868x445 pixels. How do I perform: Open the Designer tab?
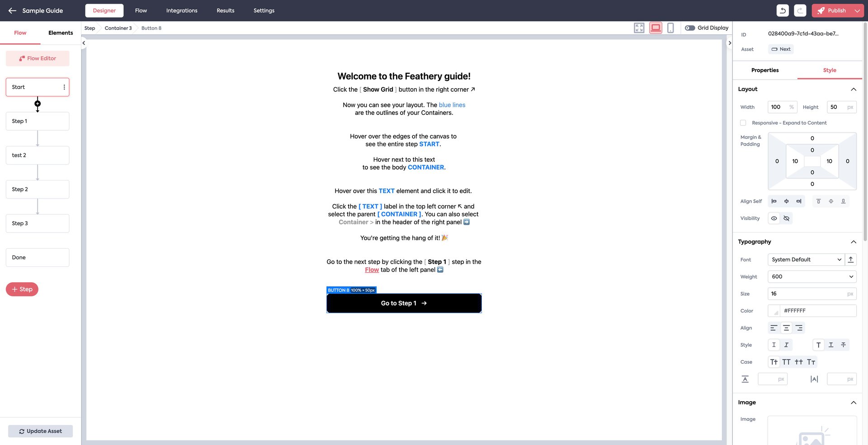click(x=104, y=10)
